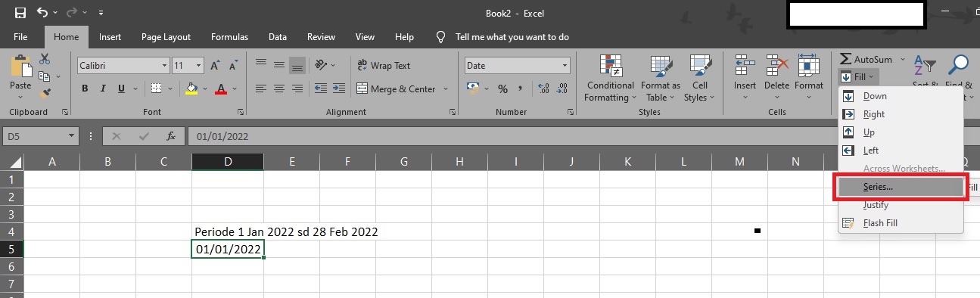Expand Font dialog launcher
Screen dimensions: 980x298
click(x=241, y=112)
